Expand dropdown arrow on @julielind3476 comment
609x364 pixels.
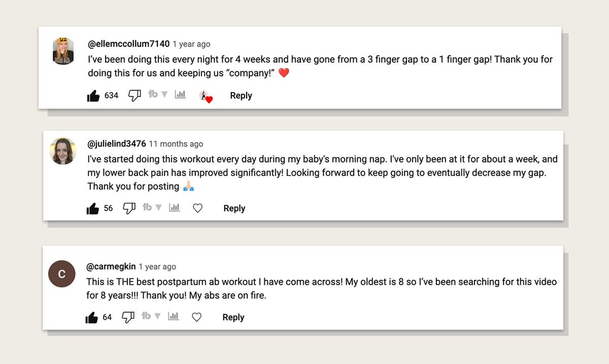coord(158,207)
